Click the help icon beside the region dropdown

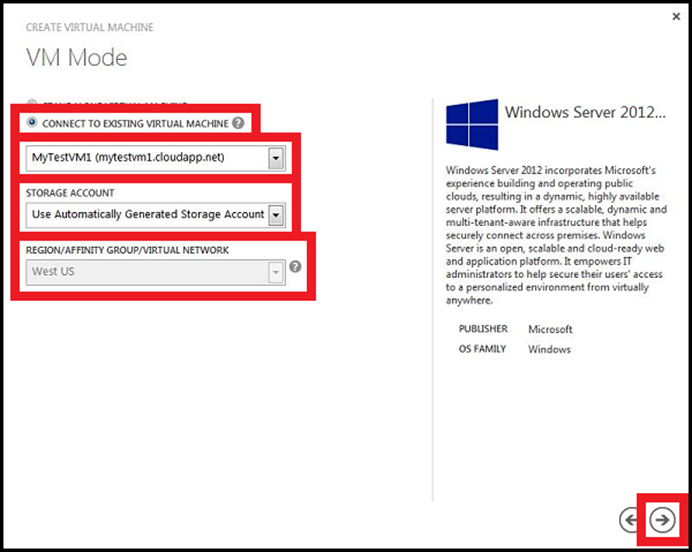point(295,267)
